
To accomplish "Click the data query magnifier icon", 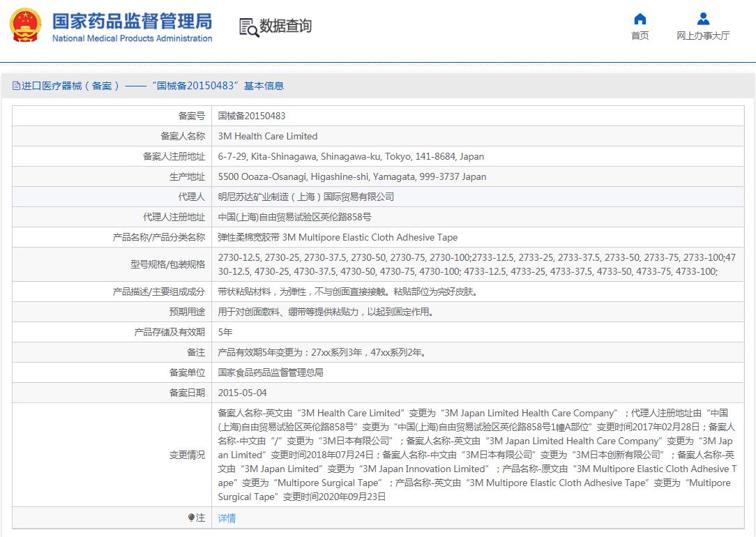I will (249, 27).
